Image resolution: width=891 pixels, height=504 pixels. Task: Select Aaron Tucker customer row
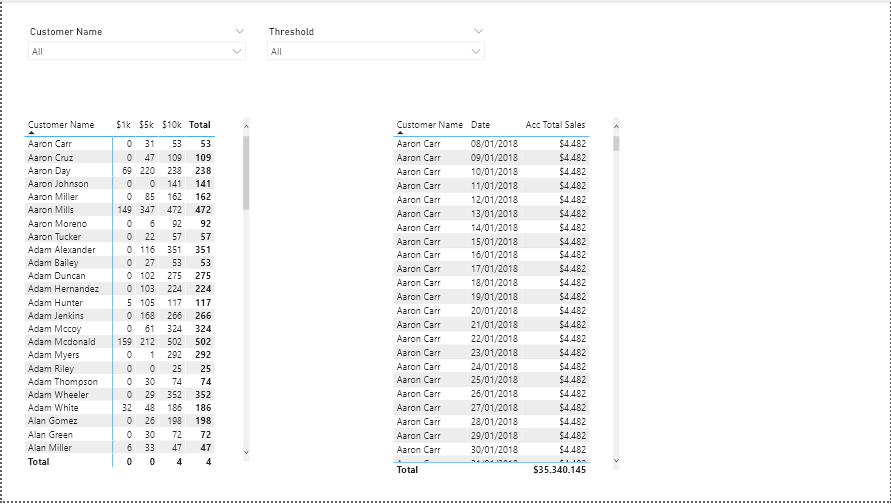[119, 236]
